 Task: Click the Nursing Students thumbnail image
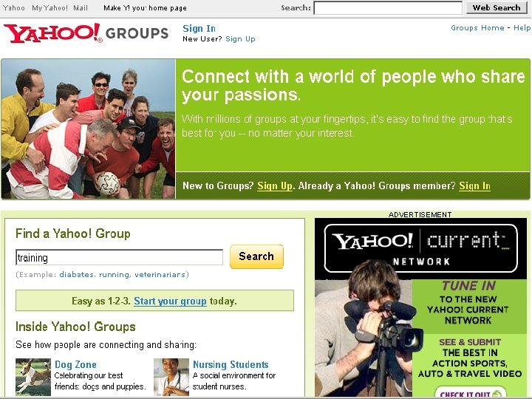coord(171,377)
